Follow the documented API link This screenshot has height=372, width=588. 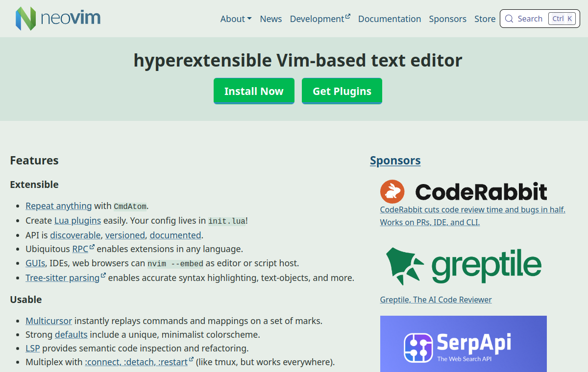tap(175, 235)
